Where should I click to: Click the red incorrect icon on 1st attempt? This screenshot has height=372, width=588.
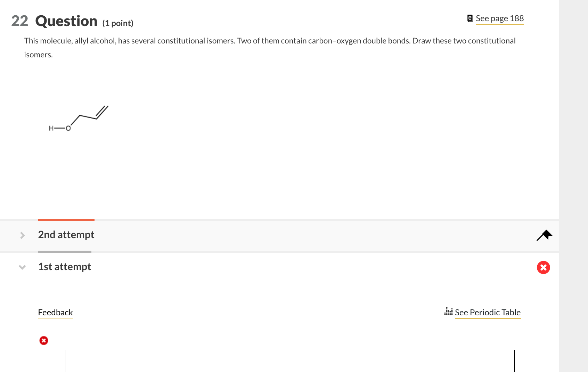[544, 268]
